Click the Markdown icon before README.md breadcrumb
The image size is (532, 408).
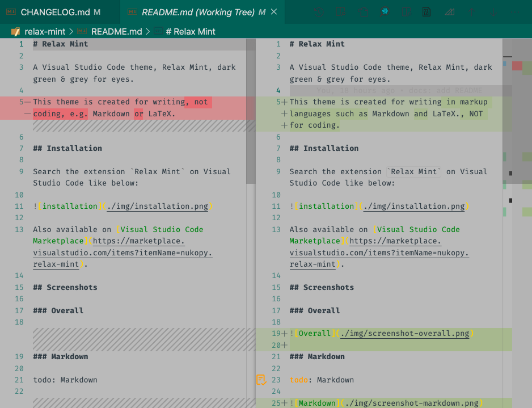point(82,31)
